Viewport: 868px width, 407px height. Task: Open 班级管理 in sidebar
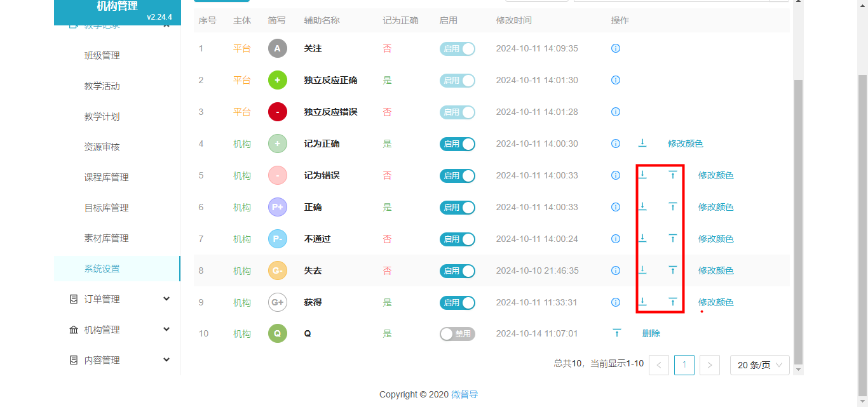pos(102,55)
